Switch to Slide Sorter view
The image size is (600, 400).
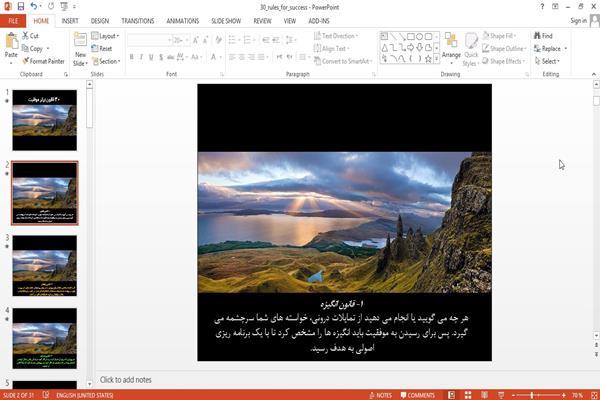pos(468,395)
